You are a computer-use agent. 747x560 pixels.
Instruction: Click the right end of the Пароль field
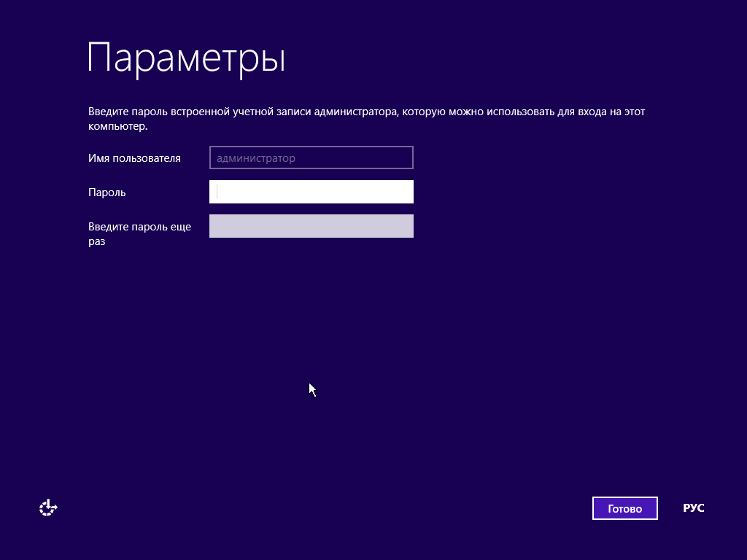pyautogui.click(x=405, y=192)
